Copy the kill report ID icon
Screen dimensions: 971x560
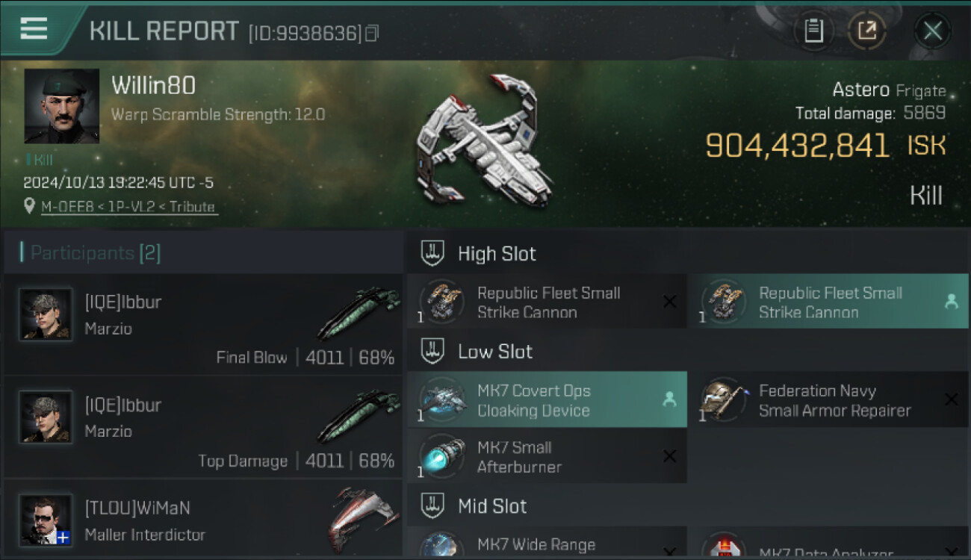click(x=371, y=33)
